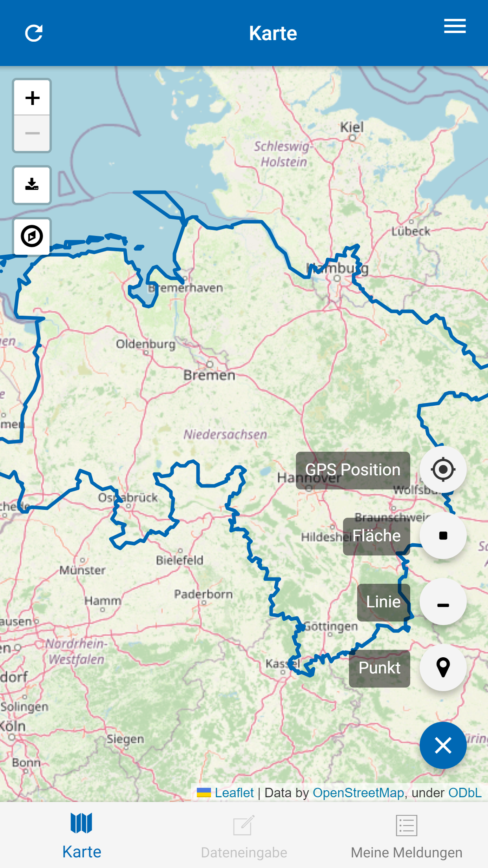488x868 pixels.
Task: Zoom in on the map
Action: coord(32,98)
